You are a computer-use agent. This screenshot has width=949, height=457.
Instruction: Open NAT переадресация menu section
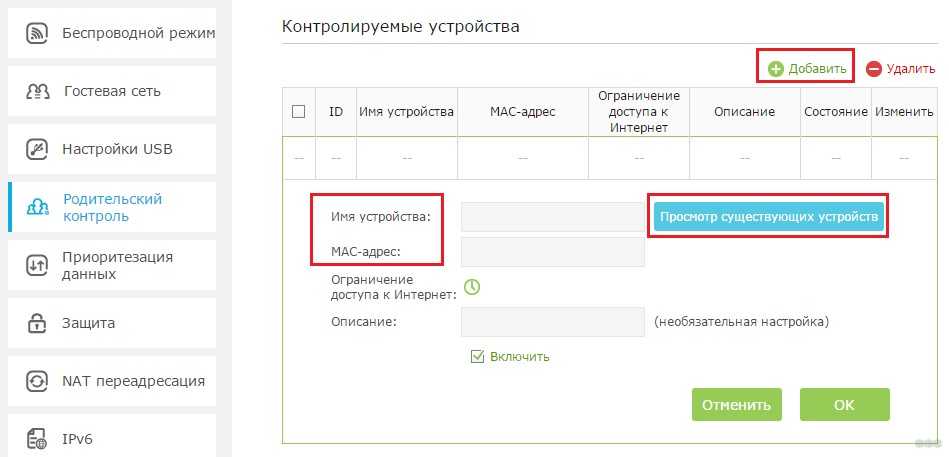pos(111,381)
